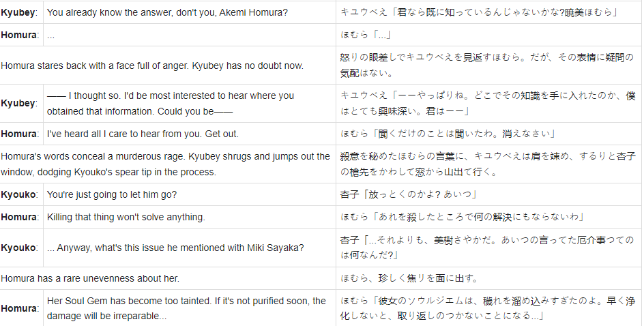Click the Kyouko speaker label beside the Miki Sayaka line
The height and width of the screenshot is (326, 644).
19,248
